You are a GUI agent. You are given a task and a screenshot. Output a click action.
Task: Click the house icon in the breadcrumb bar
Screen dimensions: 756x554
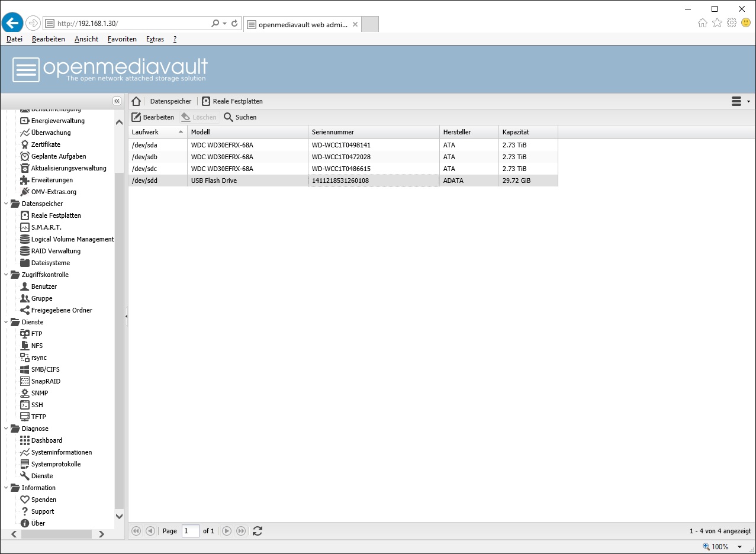(x=136, y=101)
